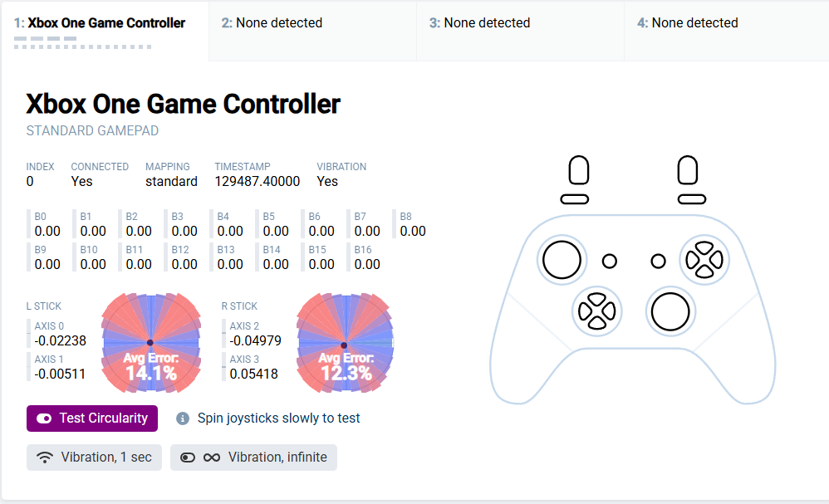Viewport: 829px width, 504px height.
Task: Click the face buttons cluster on diagram
Action: pyautogui.click(x=704, y=260)
